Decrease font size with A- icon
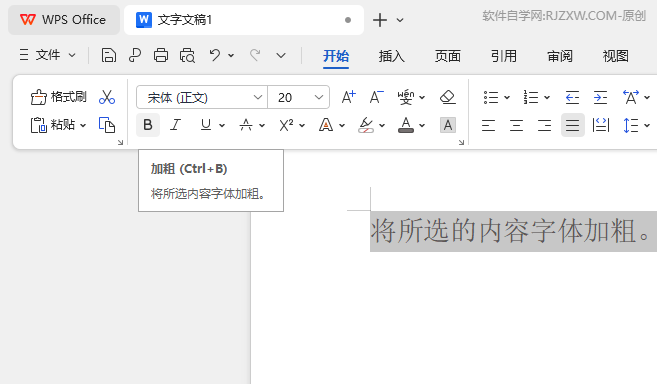The height and width of the screenshot is (384, 657). (x=376, y=97)
